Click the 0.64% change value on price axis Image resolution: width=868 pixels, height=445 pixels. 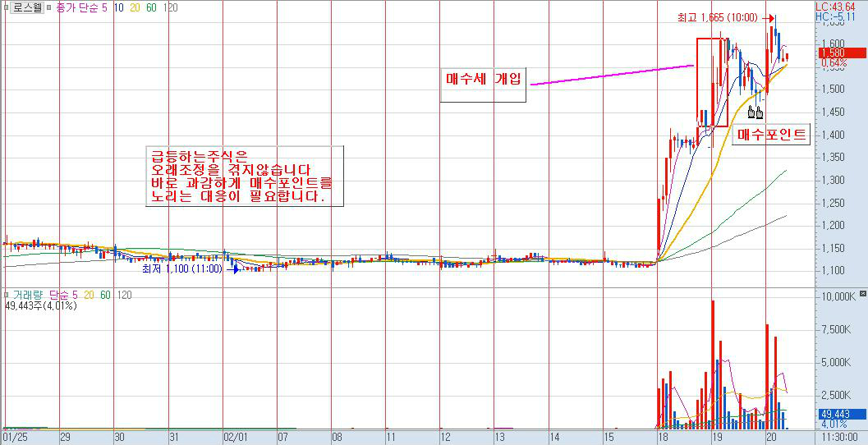(x=834, y=63)
